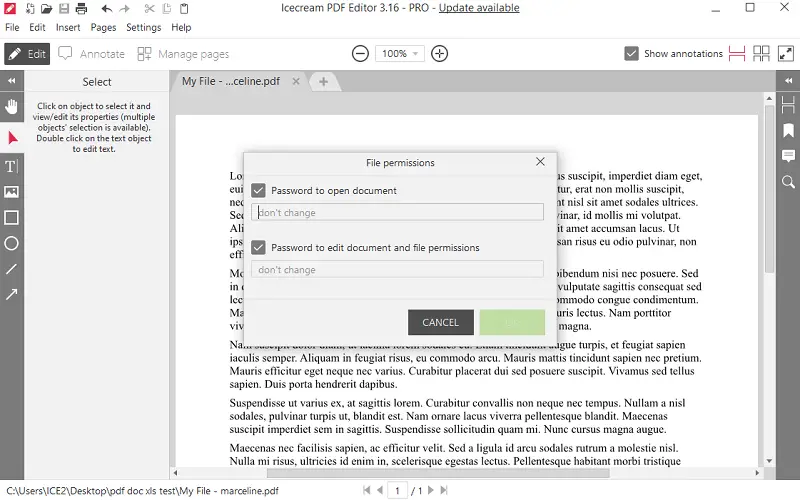Click the scroll down arrow
This screenshot has height=500, width=800.
(x=769, y=461)
